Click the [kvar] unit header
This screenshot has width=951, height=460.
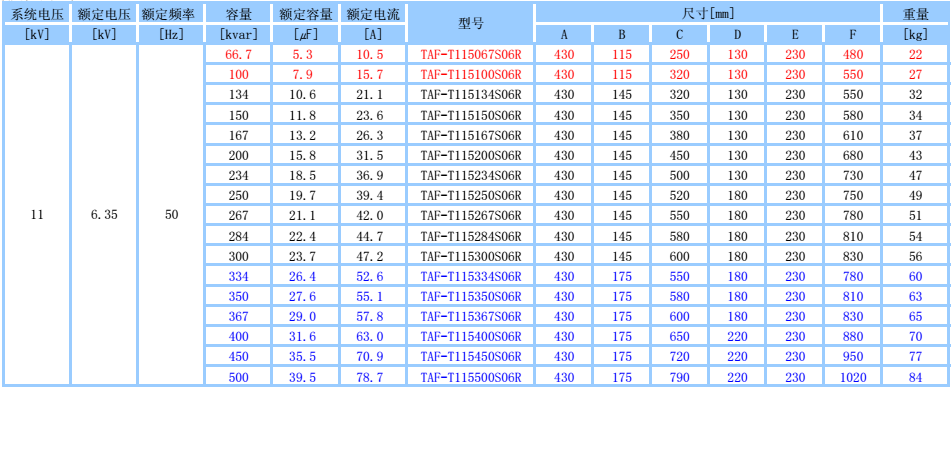pos(238,35)
